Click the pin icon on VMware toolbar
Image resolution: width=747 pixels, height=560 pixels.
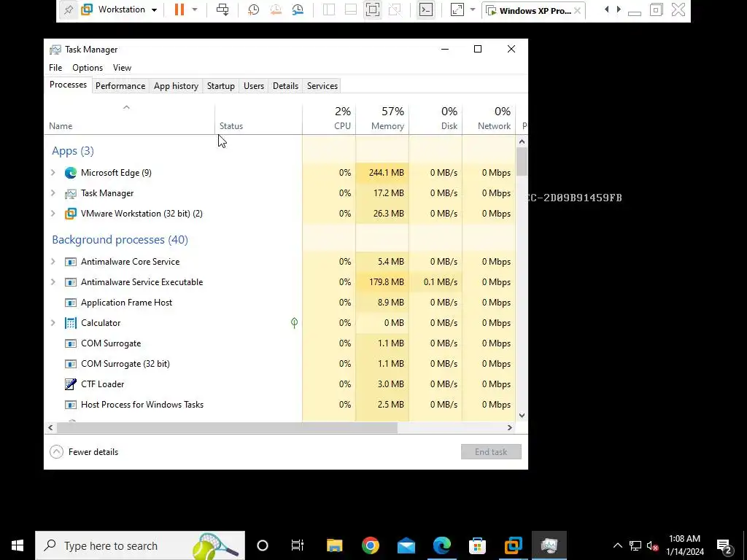tap(69, 9)
